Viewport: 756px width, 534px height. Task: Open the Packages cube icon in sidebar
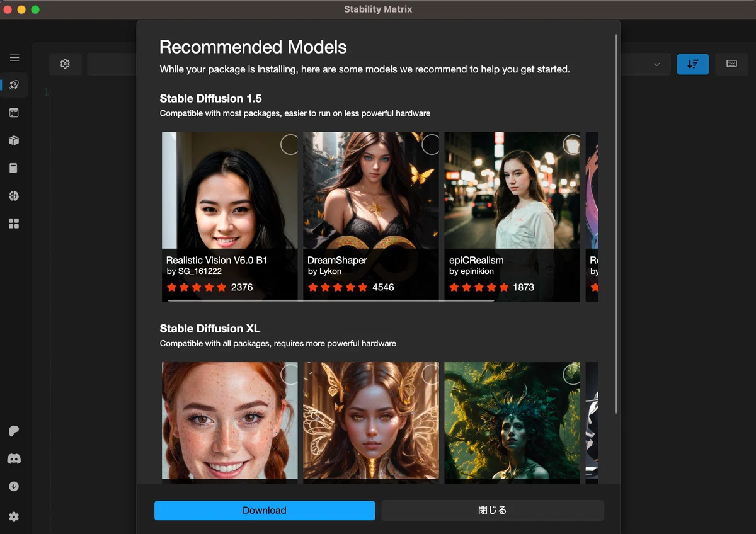click(14, 140)
